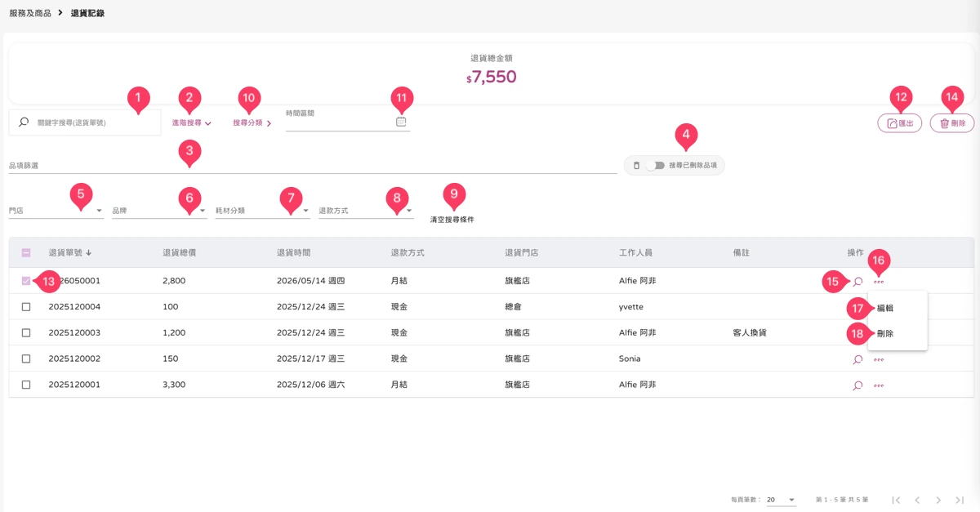Click the 品項篩選 item filter field
Viewport: 980px width, 512px height.
click(313, 166)
